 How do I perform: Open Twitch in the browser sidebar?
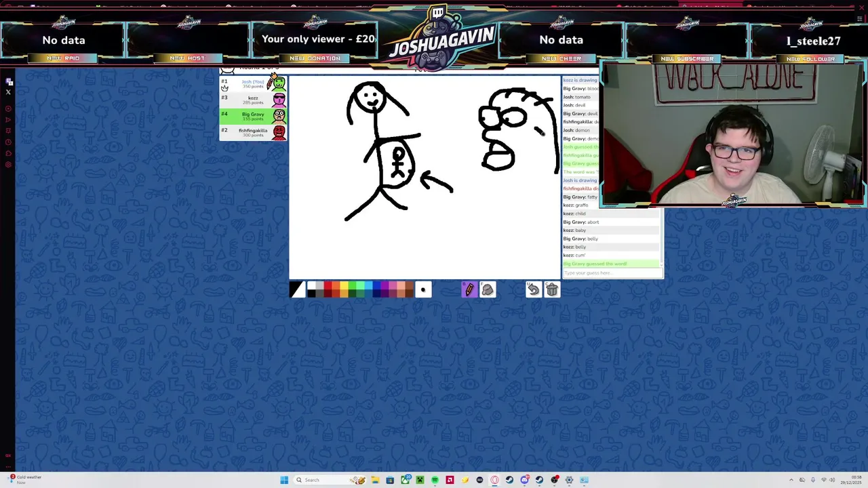(9, 81)
